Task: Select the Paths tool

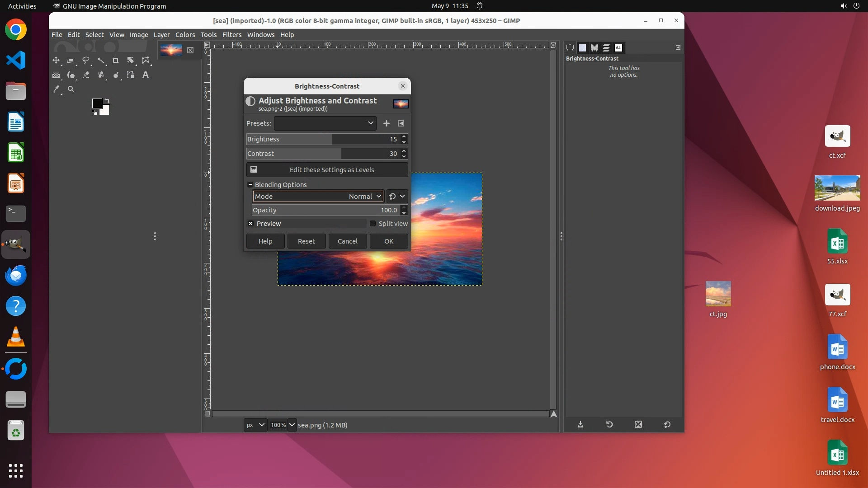Action: (x=130, y=75)
